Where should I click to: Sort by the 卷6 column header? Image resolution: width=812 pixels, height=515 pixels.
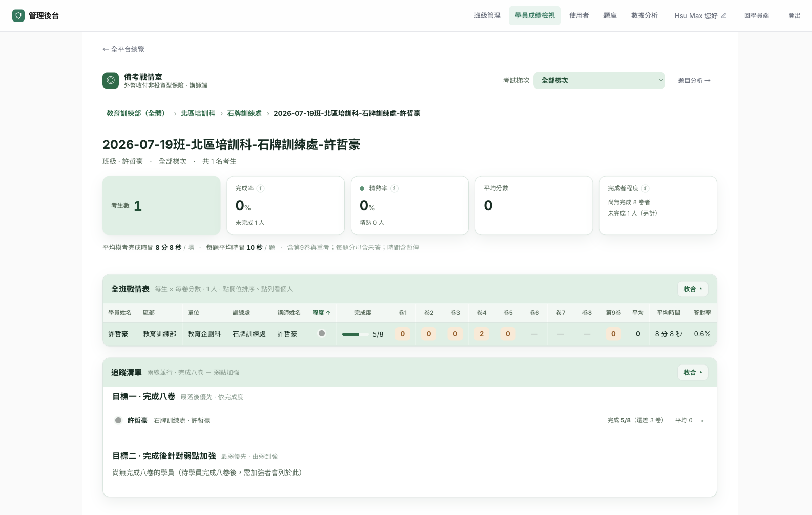pyautogui.click(x=534, y=312)
